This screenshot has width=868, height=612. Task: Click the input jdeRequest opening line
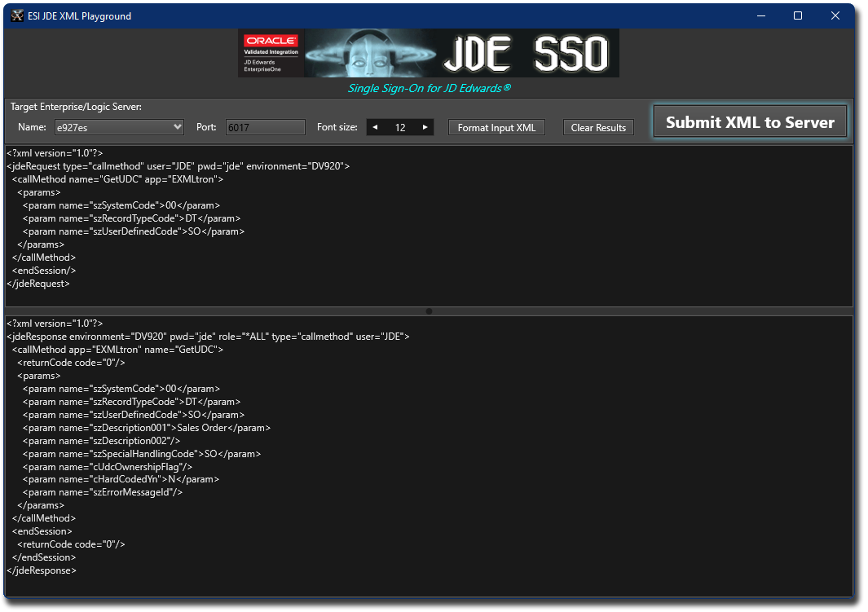[x=178, y=166]
